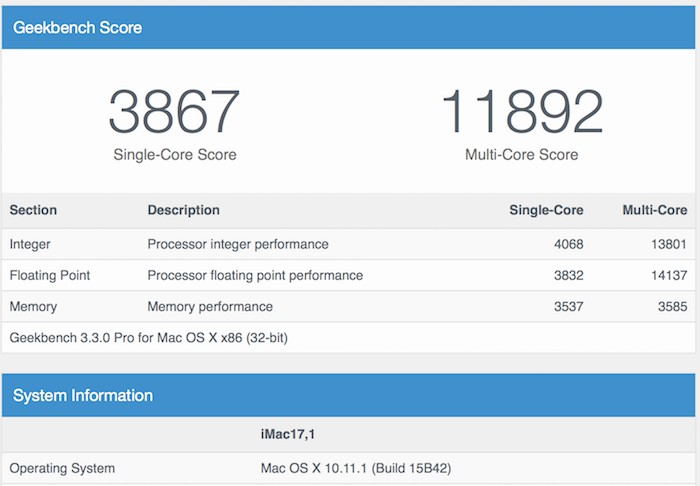This screenshot has height=486, width=700.
Task: Click the Single-Core Score label
Action: (x=175, y=155)
